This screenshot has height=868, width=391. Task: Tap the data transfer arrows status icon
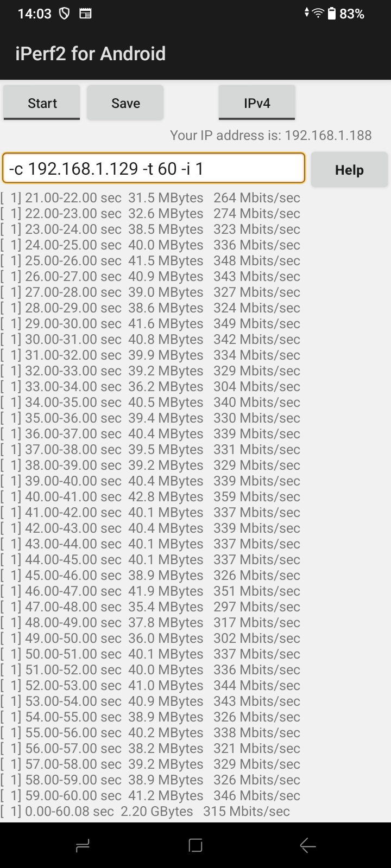click(307, 14)
